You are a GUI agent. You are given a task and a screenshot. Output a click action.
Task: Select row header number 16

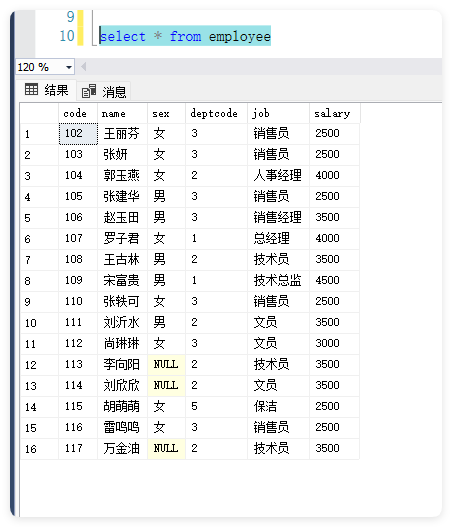[x=39, y=449]
